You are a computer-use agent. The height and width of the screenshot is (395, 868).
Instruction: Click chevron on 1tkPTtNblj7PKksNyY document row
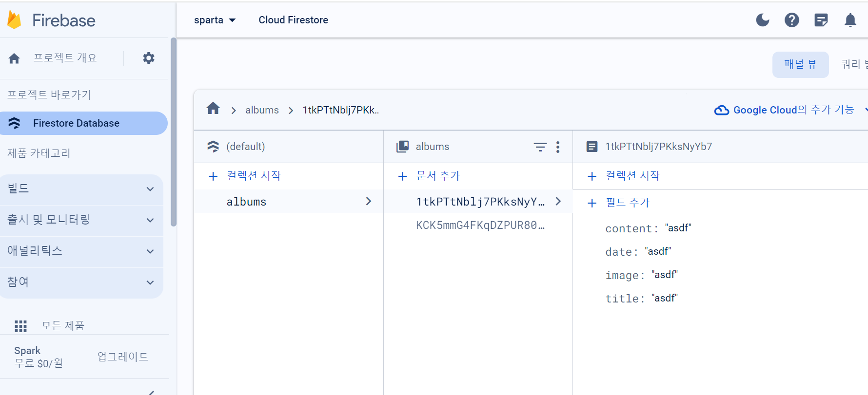(x=558, y=201)
